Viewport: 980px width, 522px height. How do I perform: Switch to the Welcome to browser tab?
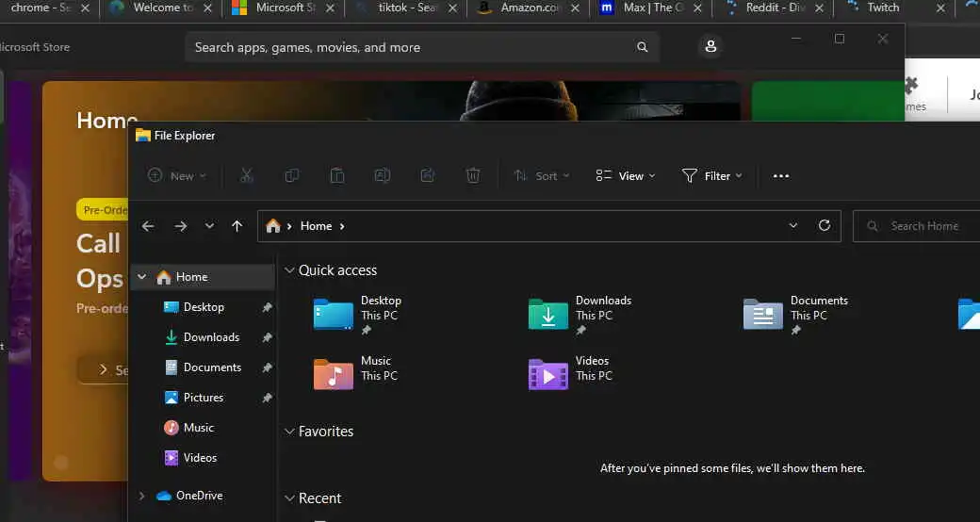[160, 8]
